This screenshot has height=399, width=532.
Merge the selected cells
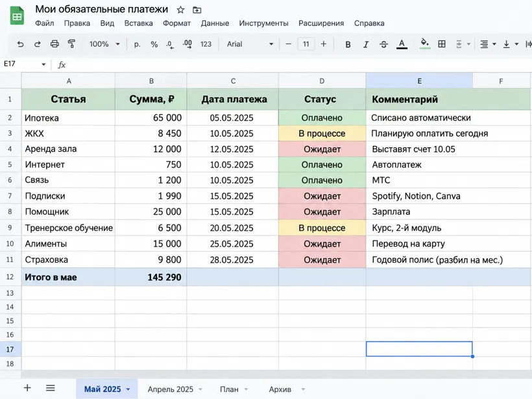(x=459, y=44)
